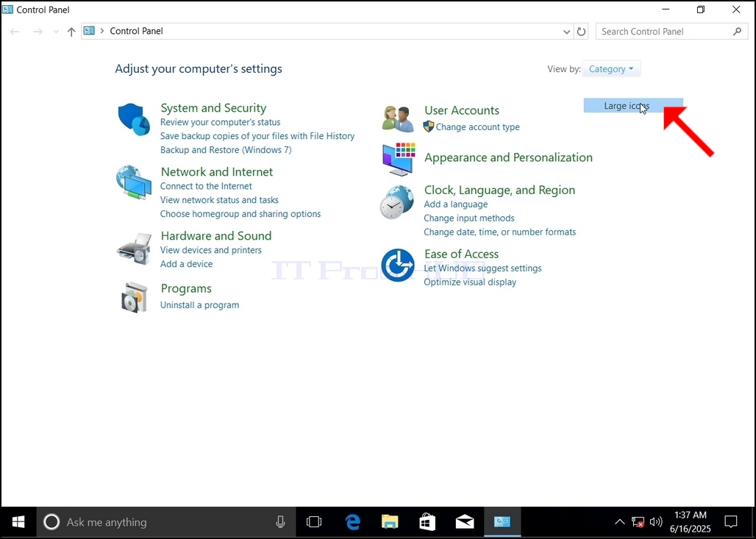
Task: Open Hardware and Sound heading link
Action: pyautogui.click(x=216, y=235)
